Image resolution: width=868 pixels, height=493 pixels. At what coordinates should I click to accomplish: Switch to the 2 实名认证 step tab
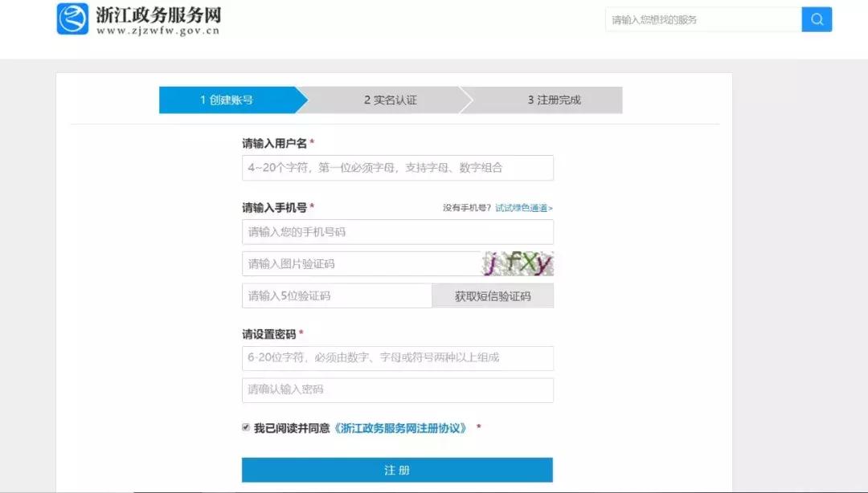coord(389,100)
